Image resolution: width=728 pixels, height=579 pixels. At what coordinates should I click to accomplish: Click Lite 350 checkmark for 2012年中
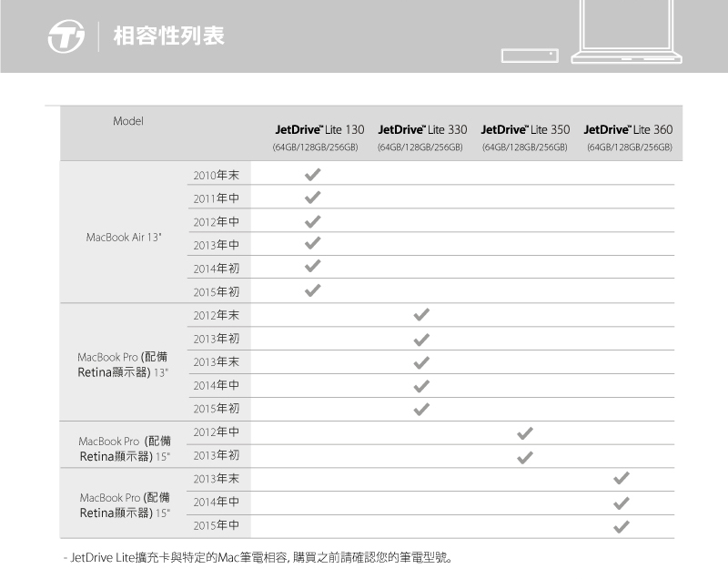coord(525,433)
